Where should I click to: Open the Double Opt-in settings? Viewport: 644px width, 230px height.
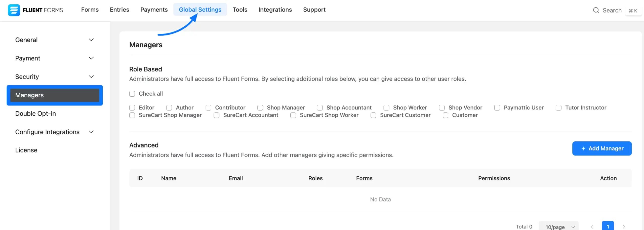(35, 113)
